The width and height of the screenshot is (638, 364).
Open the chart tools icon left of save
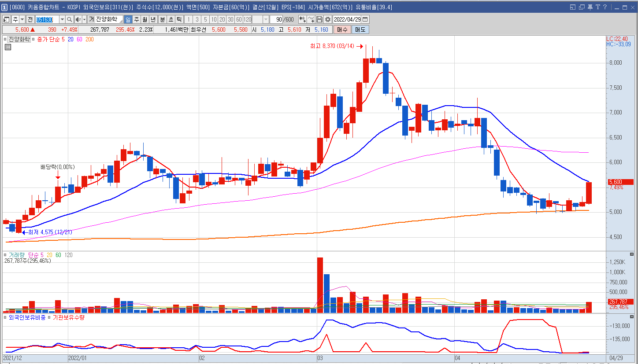(302, 19)
